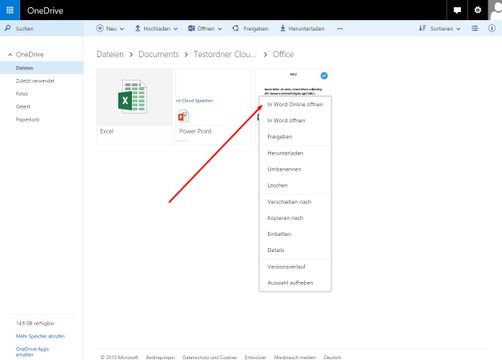Go to Dateien breadcrumb
The width and height of the screenshot is (502, 360).
point(110,54)
